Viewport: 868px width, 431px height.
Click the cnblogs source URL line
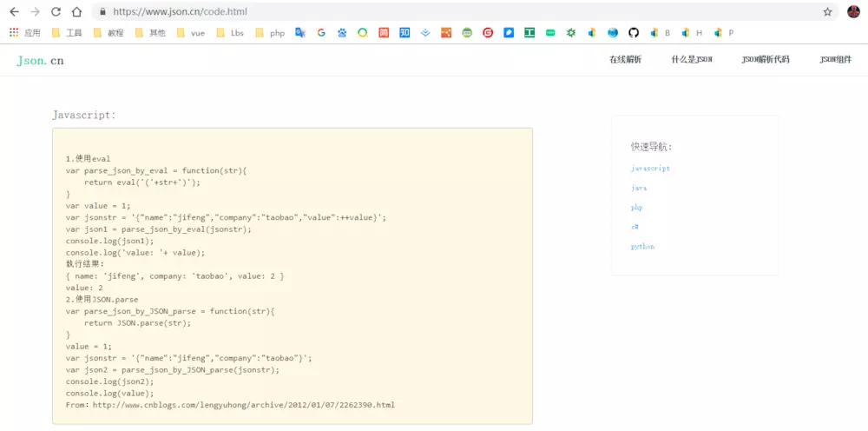230,405
